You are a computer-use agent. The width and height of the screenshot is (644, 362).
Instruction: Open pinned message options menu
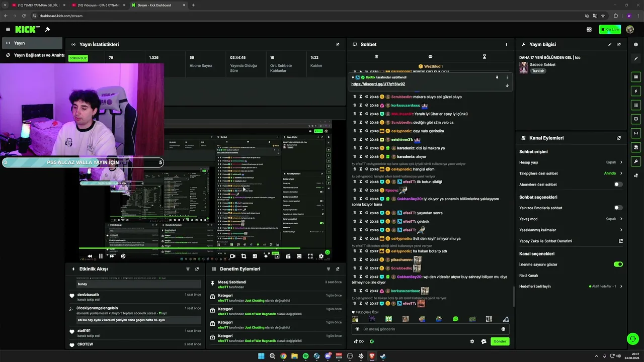coord(507,77)
